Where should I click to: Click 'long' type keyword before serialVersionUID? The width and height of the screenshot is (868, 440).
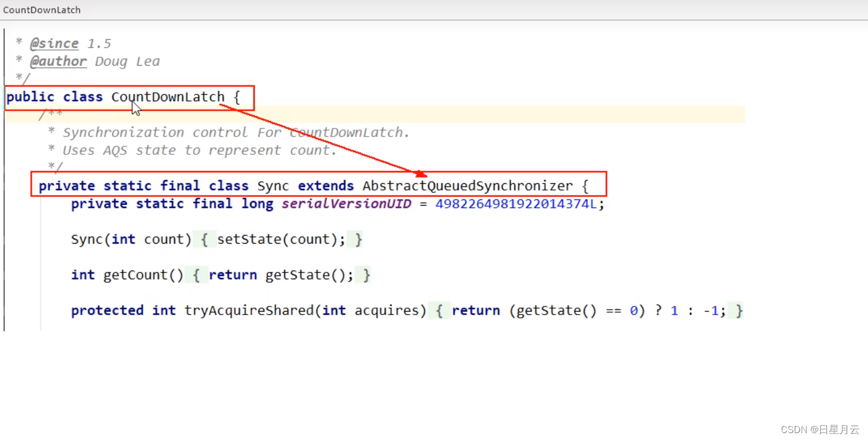click(x=257, y=204)
